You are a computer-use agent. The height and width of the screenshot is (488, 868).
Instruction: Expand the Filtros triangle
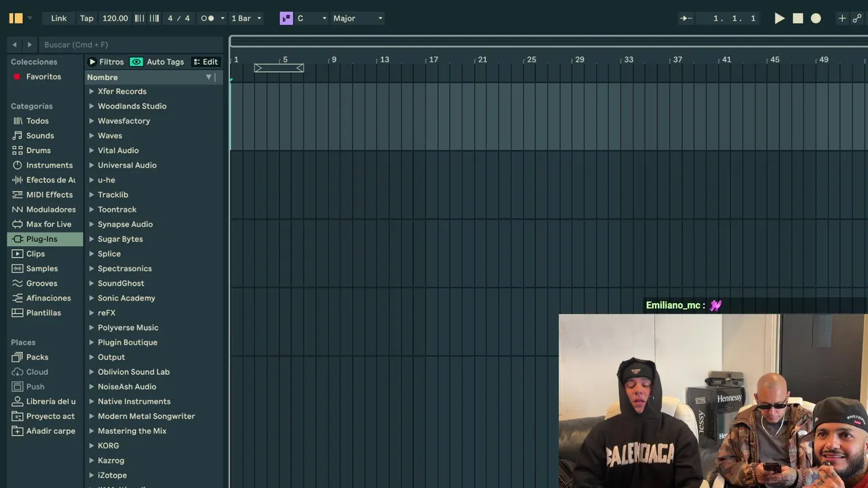tap(93, 62)
